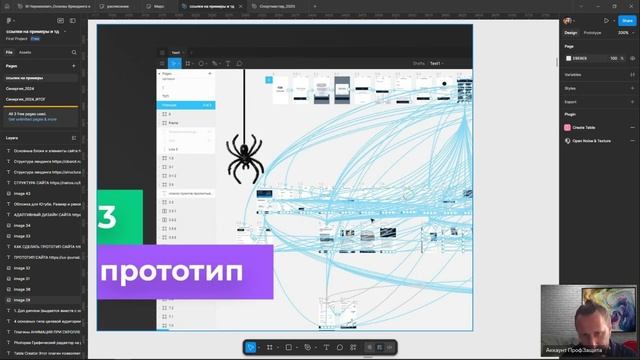
Task: Click the Present play icon
Action: coord(607,20)
